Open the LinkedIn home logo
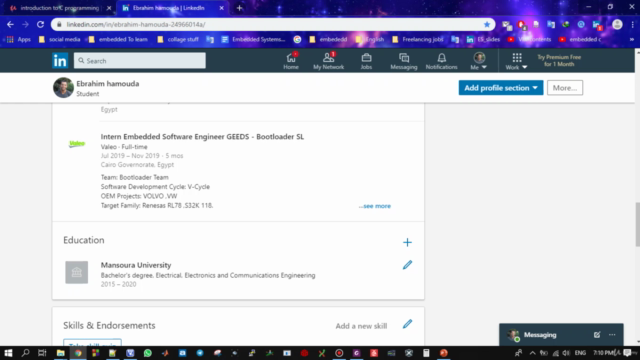The height and width of the screenshot is (360, 640). click(x=60, y=61)
